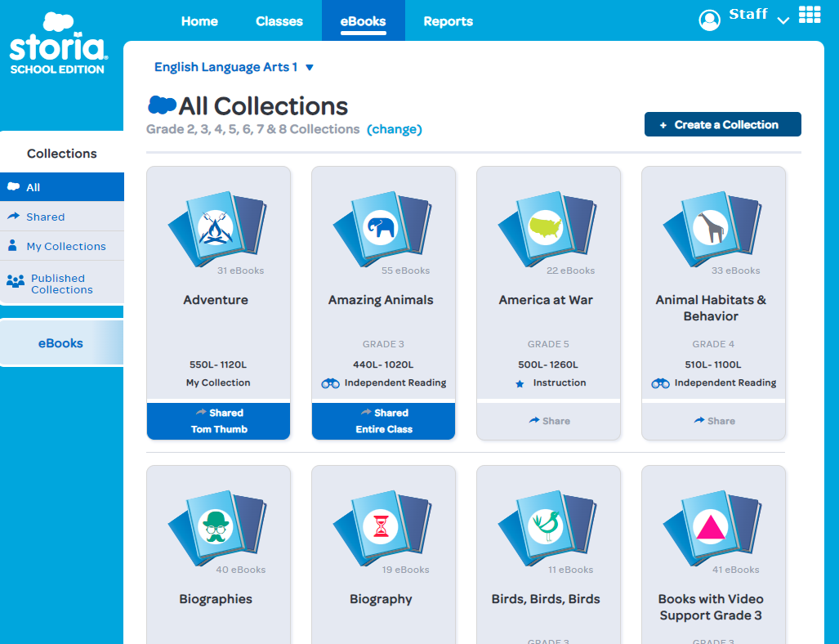Open the Staff user profile icon
Image resolution: width=839 pixels, height=644 pixels.
pyautogui.click(x=709, y=20)
